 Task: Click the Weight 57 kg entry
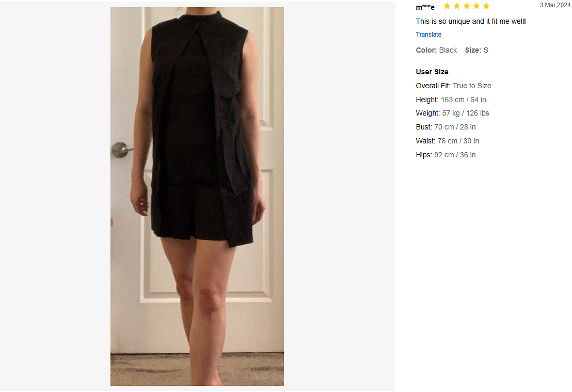pos(452,113)
